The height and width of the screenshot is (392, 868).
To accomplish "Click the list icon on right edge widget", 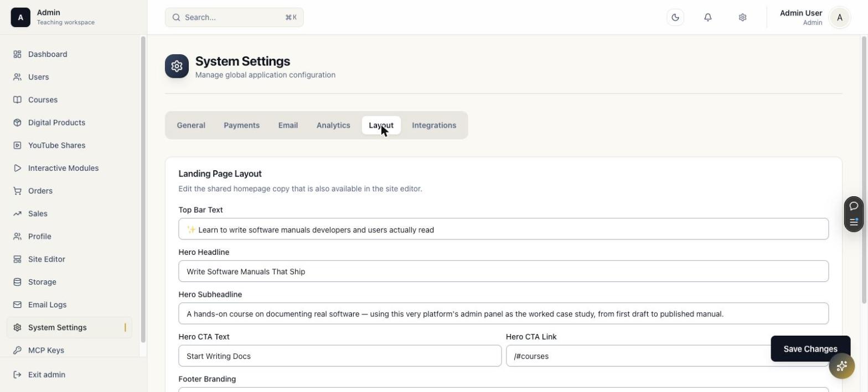I will point(854,222).
